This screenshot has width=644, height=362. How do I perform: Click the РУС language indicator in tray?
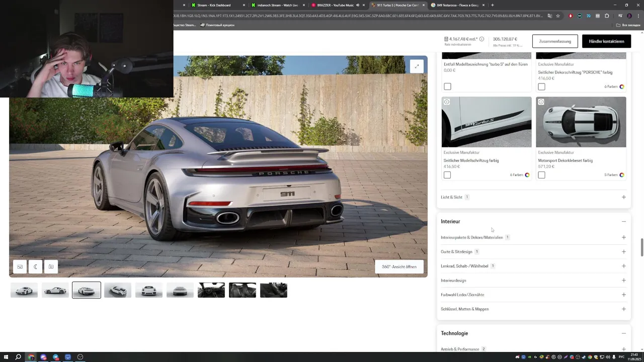point(621,357)
